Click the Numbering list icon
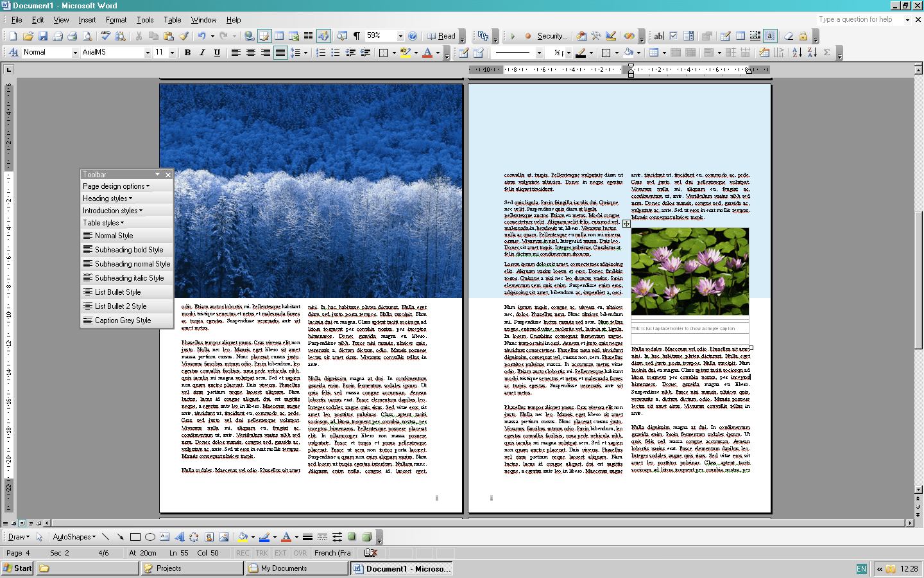This screenshot has width=924, height=578. (321, 53)
